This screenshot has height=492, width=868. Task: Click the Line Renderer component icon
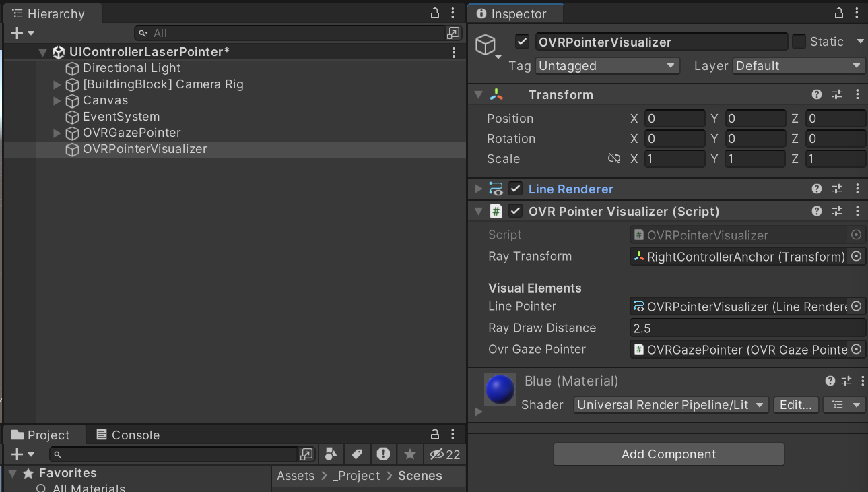[x=496, y=189]
